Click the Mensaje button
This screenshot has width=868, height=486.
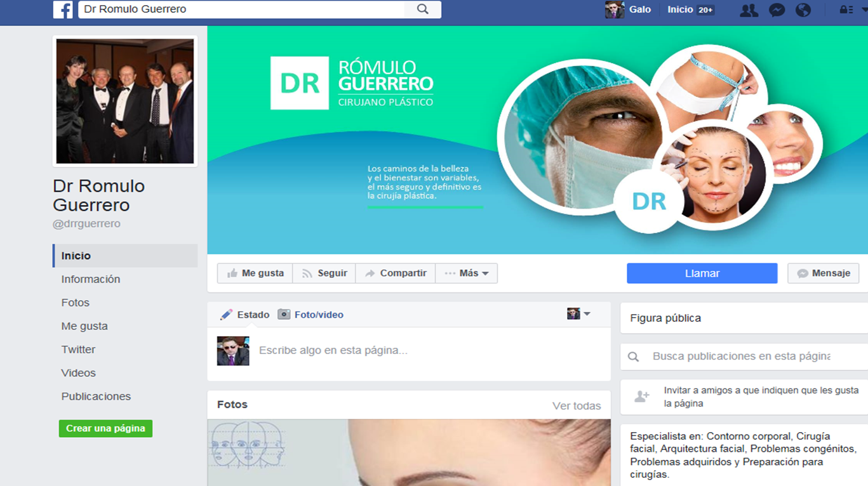[x=823, y=273]
